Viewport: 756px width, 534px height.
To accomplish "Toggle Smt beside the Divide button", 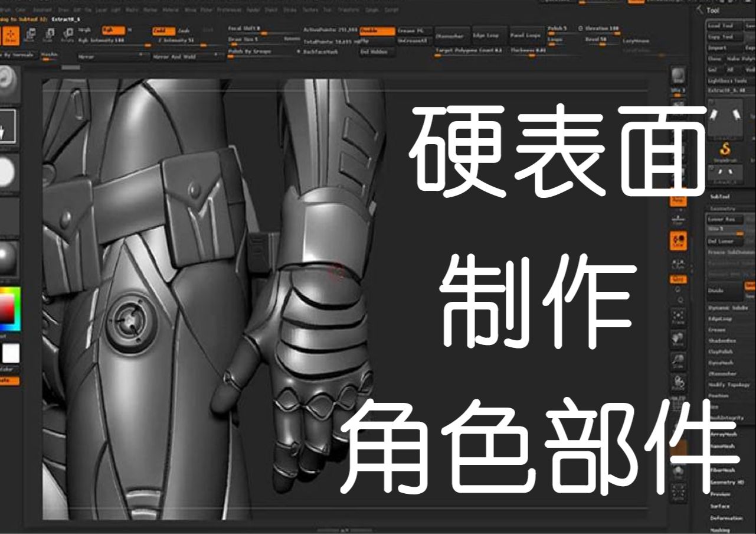I will (x=750, y=285).
